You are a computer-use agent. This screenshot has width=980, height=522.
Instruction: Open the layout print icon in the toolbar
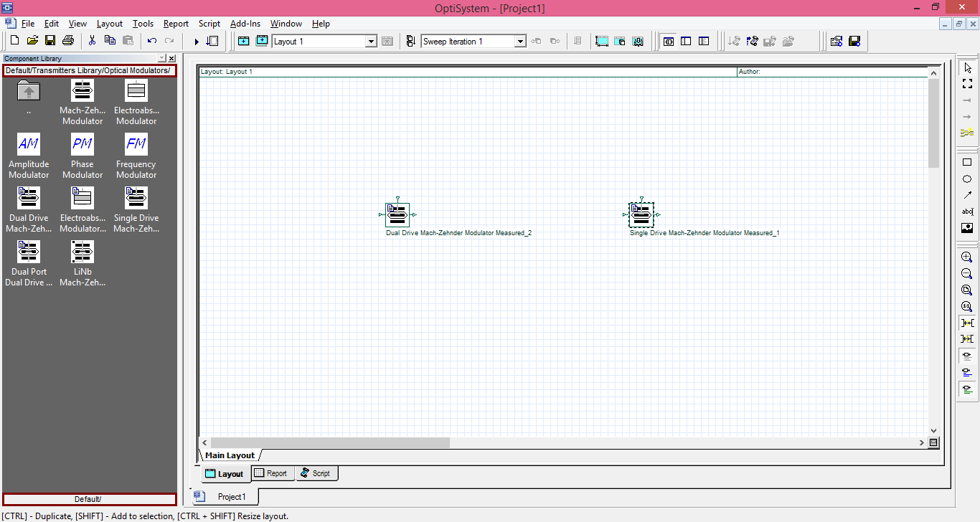[67, 41]
